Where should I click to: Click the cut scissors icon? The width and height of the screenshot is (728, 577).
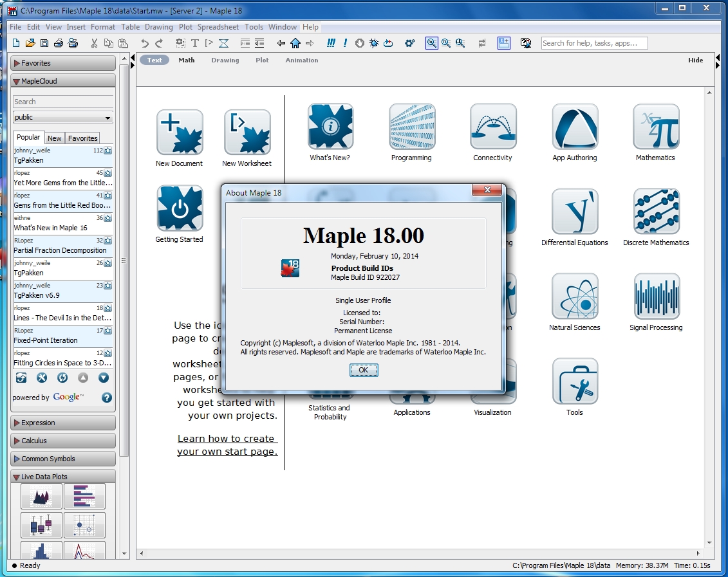[x=94, y=43]
